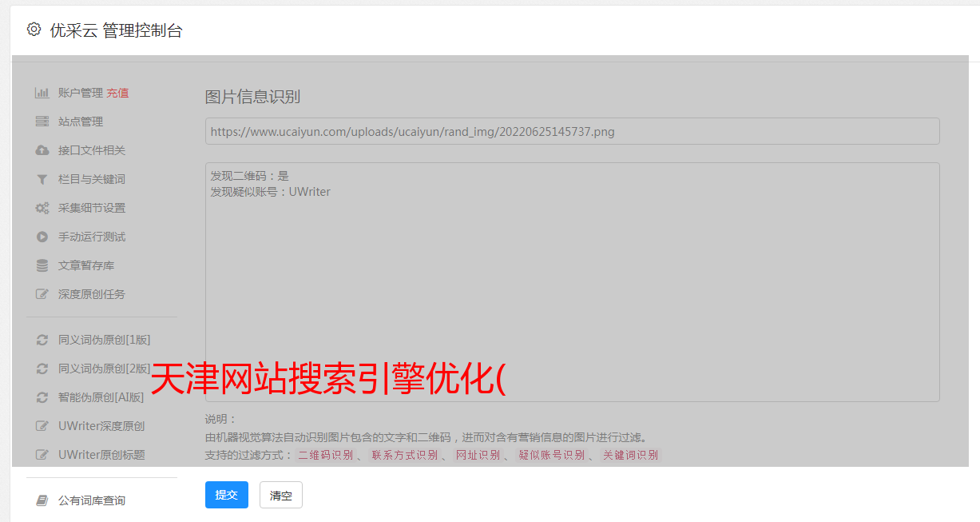Image resolution: width=980 pixels, height=522 pixels.
Task: Click the edit icon beside UWriter原创标题
Action: click(42, 455)
